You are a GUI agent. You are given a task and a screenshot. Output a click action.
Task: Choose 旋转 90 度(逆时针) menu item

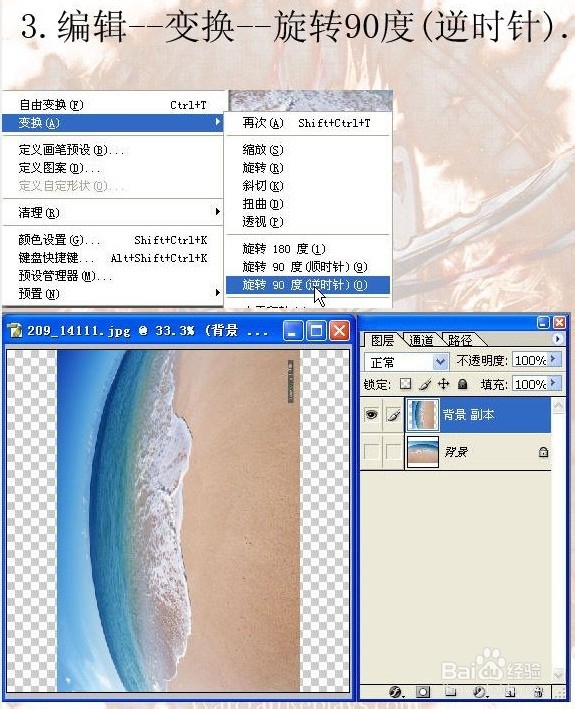point(307,285)
